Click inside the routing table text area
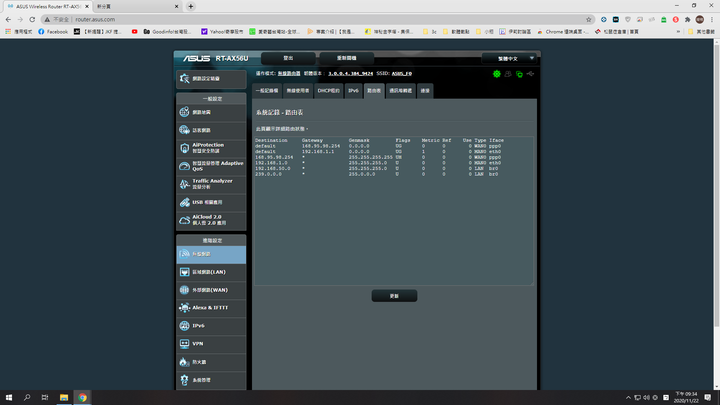This screenshot has height=405, width=720. pyautogui.click(x=394, y=211)
